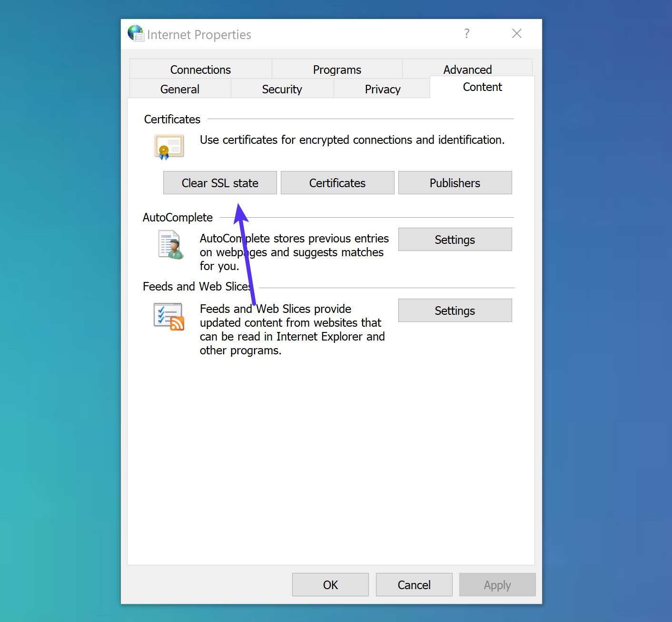The width and height of the screenshot is (672, 622).
Task: Dismiss dialog using Cancel
Action: tap(414, 585)
